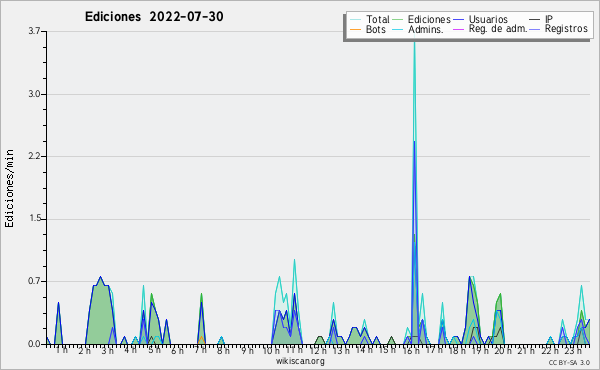This screenshot has width=600, height=370.
Task: Click the chart title Ediciones 2022-07-30
Action: (154, 16)
